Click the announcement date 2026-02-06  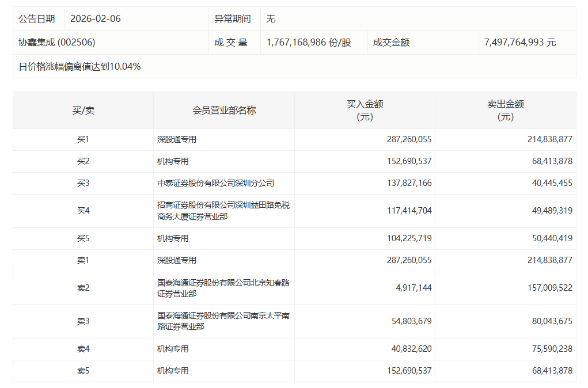coord(96,18)
